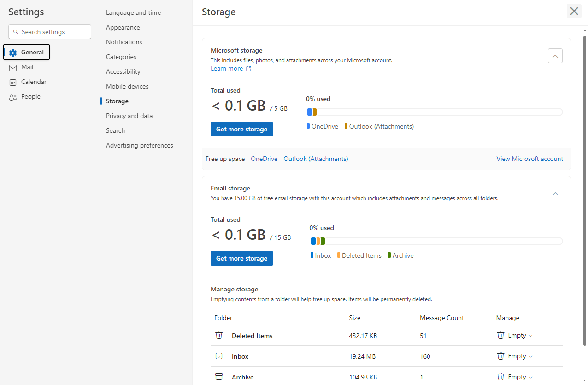The width and height of the screenshot is (588, 385).
Task: Click message count 51
Action: [x=423, y=336]
